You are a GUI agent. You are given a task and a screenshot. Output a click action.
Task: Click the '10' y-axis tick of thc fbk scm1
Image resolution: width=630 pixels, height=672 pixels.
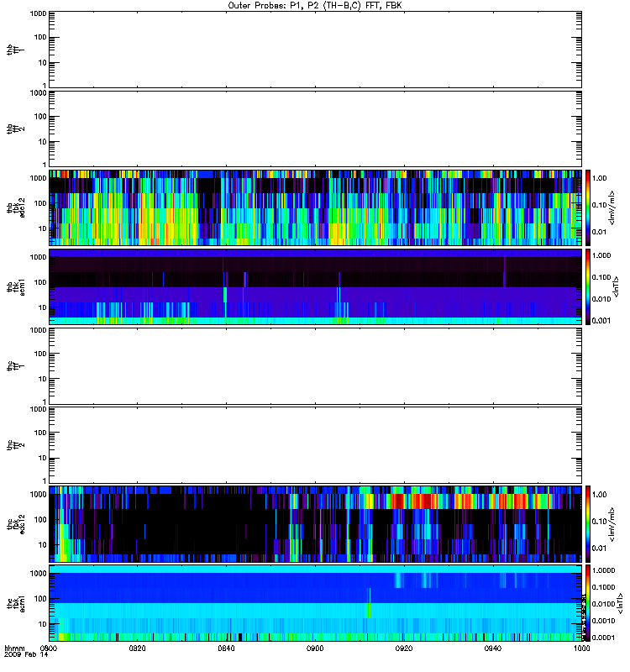(43, 624)
